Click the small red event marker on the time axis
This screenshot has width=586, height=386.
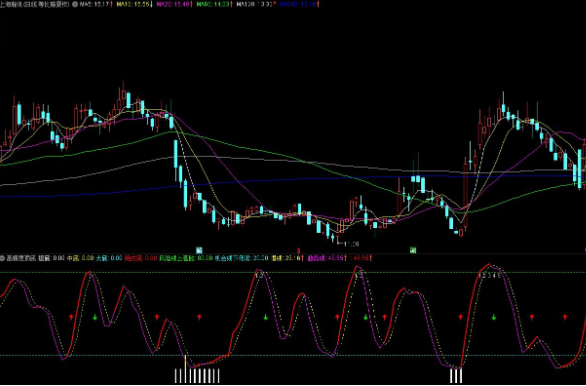pos(298,250)
